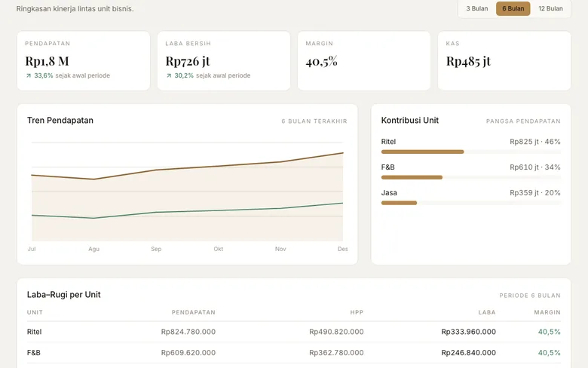
Task: Switch to 12 Bulan period
Action: coord(550,8)
